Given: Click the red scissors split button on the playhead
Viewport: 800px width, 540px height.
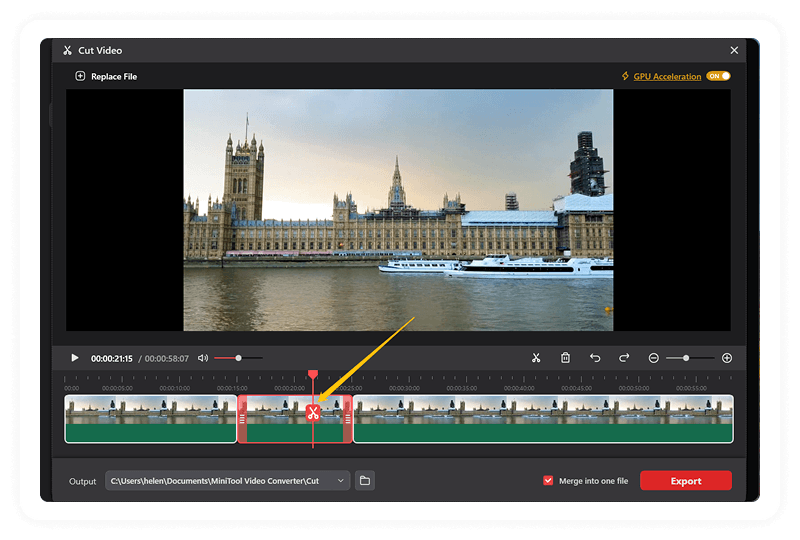Looking at the screenshot, I should click(313, 412).
